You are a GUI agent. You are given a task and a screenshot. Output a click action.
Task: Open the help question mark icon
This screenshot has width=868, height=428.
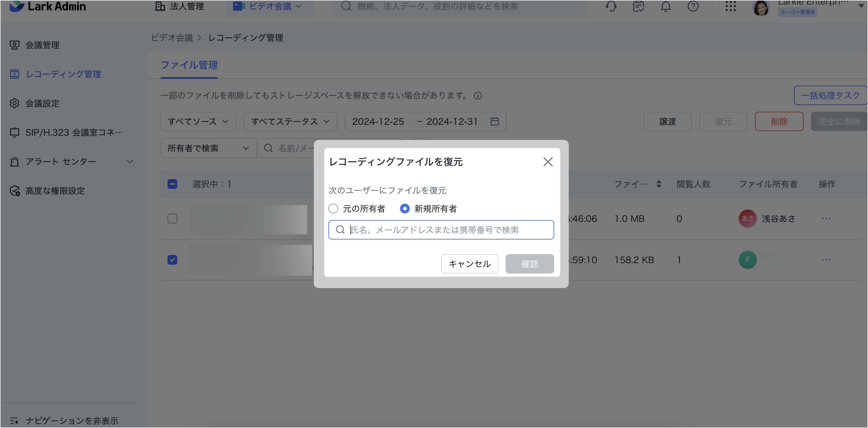[x=693, y=6]
